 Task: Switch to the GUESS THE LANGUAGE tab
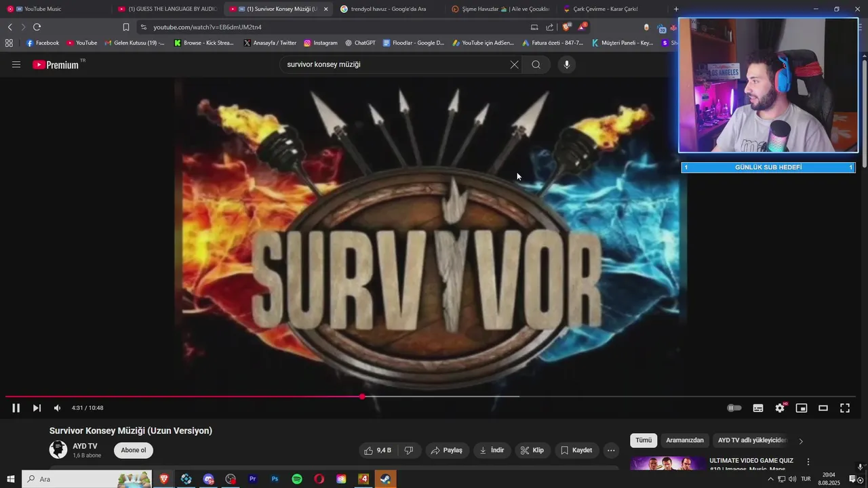[167, 9]
